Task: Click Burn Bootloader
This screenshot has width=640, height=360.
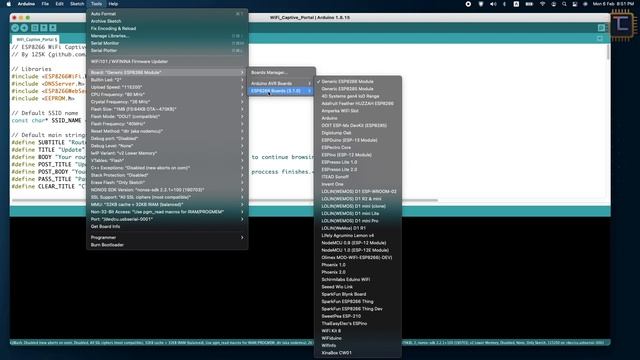Action: click(x=167, y=245)
